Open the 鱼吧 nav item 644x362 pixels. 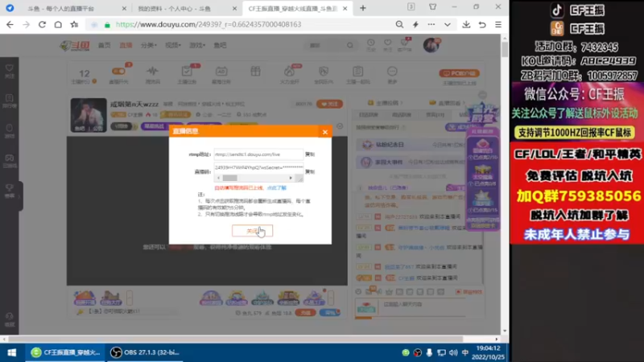[220, 45]
